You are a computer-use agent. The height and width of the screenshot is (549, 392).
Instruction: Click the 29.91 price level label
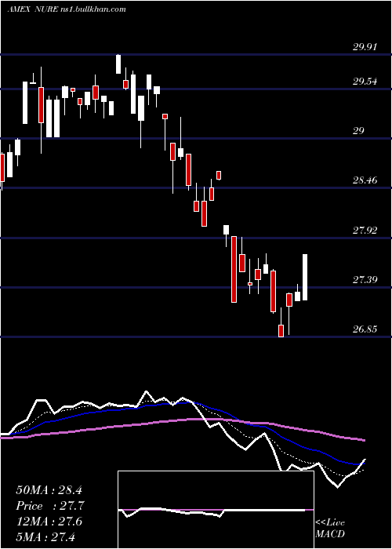pyautogui.click(x=365, y=47)
